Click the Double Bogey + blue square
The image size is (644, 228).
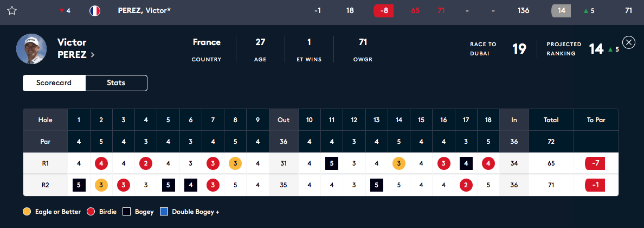click(x=164, y=212)
